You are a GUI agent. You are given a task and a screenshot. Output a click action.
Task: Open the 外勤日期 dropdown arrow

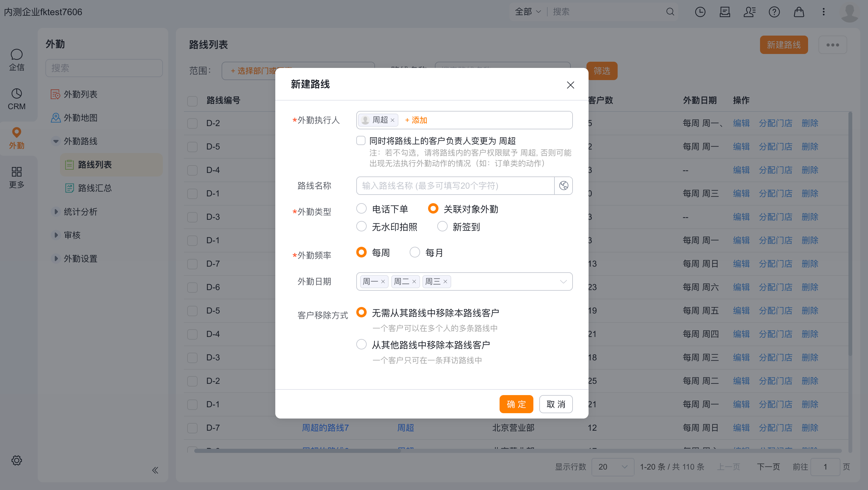[x=563, y=282]
